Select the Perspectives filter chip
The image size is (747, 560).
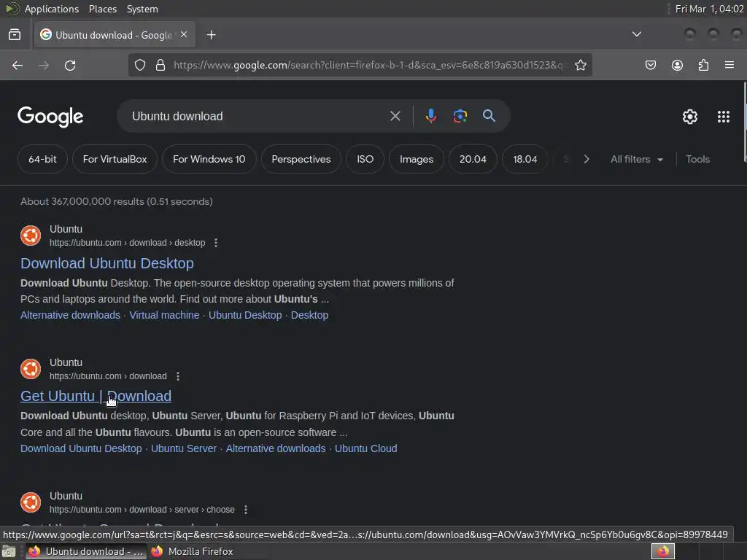301,159
